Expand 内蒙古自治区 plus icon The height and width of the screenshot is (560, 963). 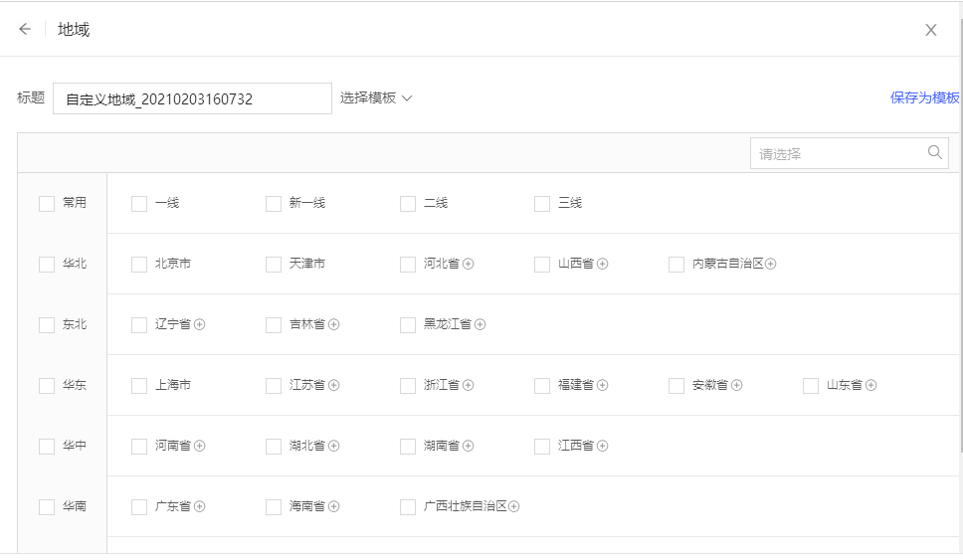tap(771, 264)
